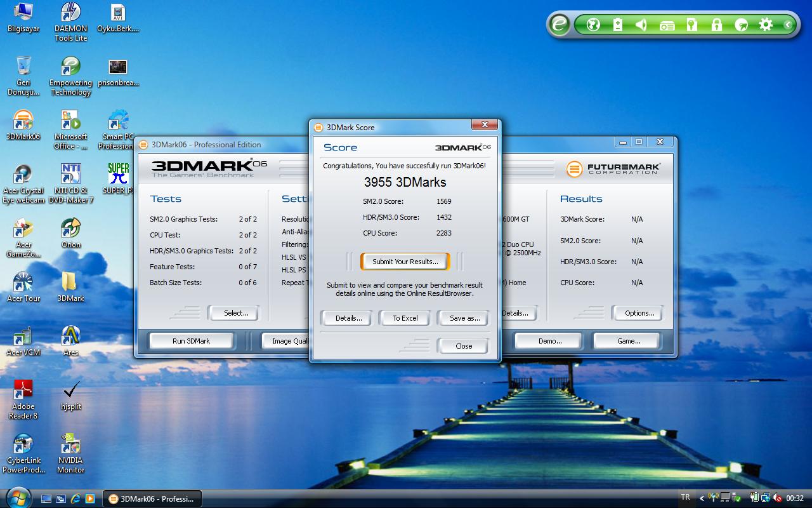Click Switch between windows quick launch icon
The width and height of the screenshot is (812, 508).
coord(61,498)
